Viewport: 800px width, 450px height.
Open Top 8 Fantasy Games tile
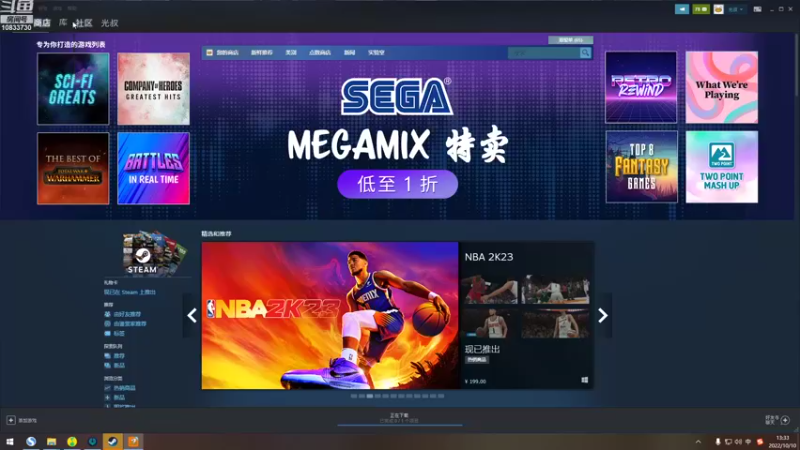click(x=641, y=167)
